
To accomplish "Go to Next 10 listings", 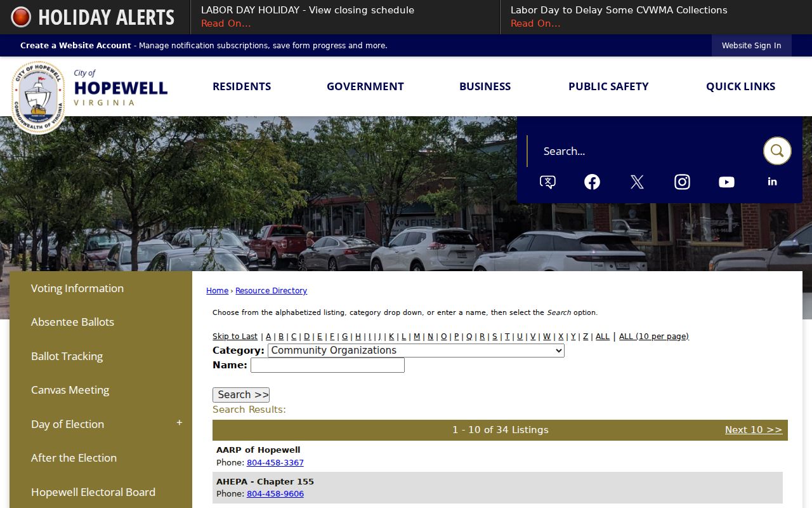I will [754, 430].
